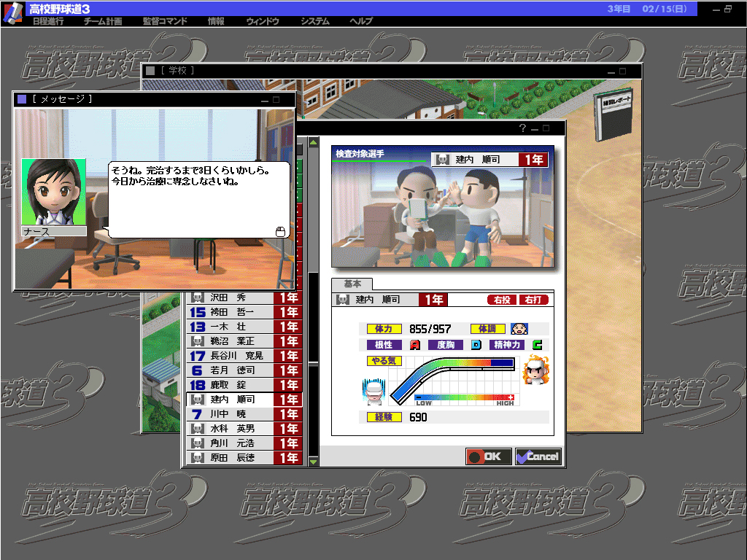Screen dimensions: 747x560
Task: Click the uniform icon in the 検査対象選手 header
Action: (443, 160)
